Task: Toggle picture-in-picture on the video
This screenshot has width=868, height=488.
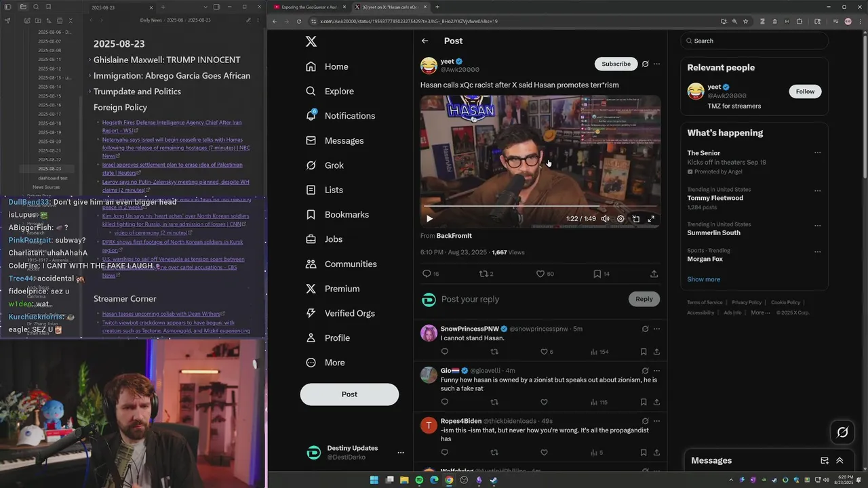Action: tap(636, 219)
